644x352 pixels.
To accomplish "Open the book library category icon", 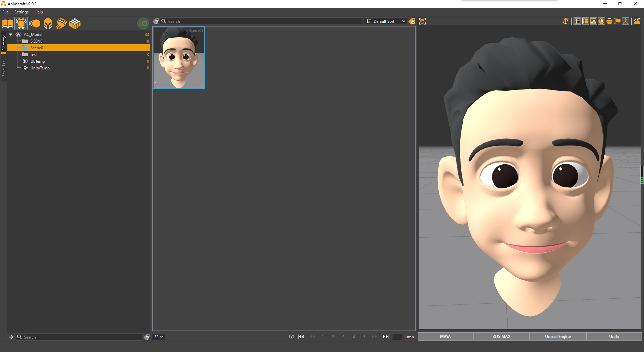I will [8, 23].
